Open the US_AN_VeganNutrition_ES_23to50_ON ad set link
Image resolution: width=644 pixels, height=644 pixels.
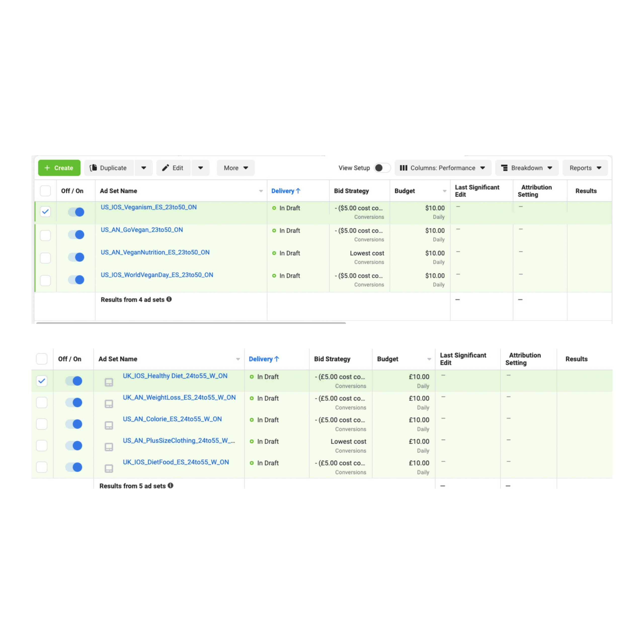tap(155, 252)
